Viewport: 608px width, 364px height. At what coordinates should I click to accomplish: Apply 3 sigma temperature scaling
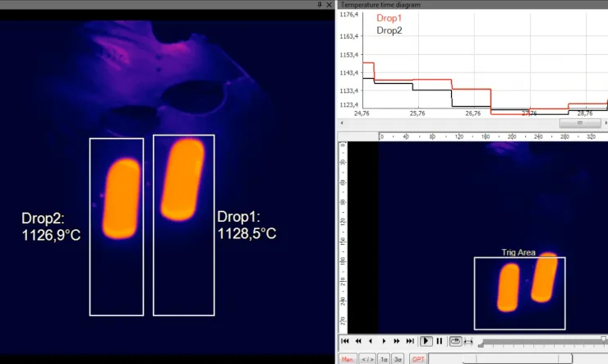[x=398, y=359]
